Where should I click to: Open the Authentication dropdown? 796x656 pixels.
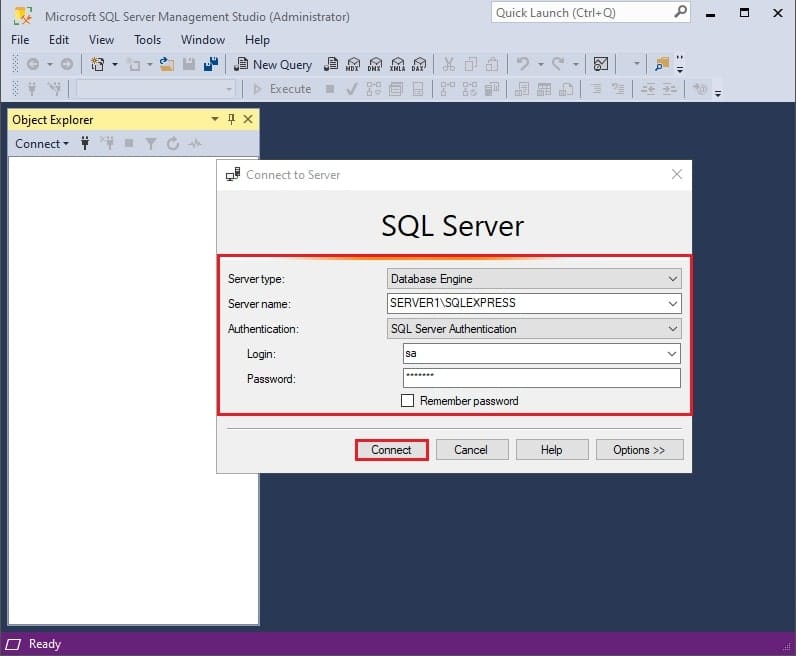tap(534, 329)
